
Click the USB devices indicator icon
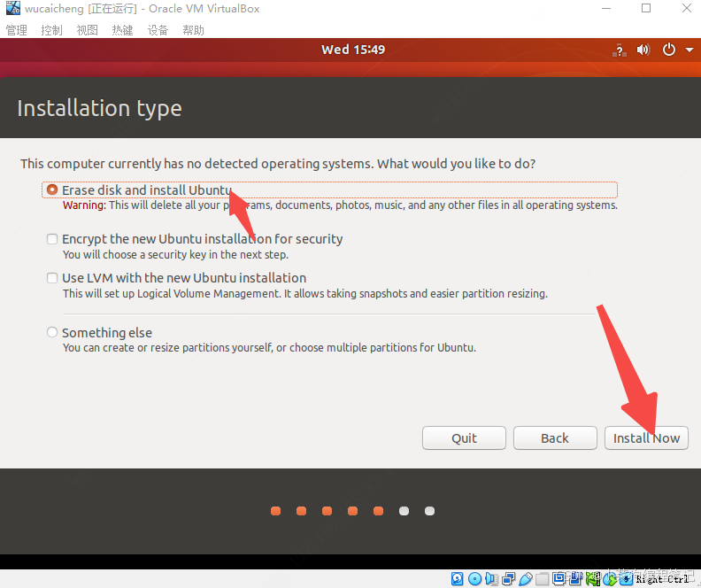pos(526,579)
